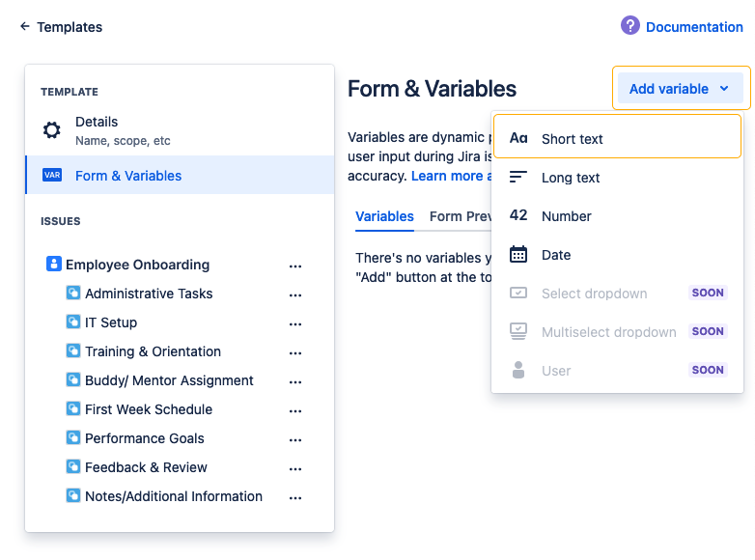Open more options for Employee Onboarding
755x560 pixels.
(x=295, y=266)
